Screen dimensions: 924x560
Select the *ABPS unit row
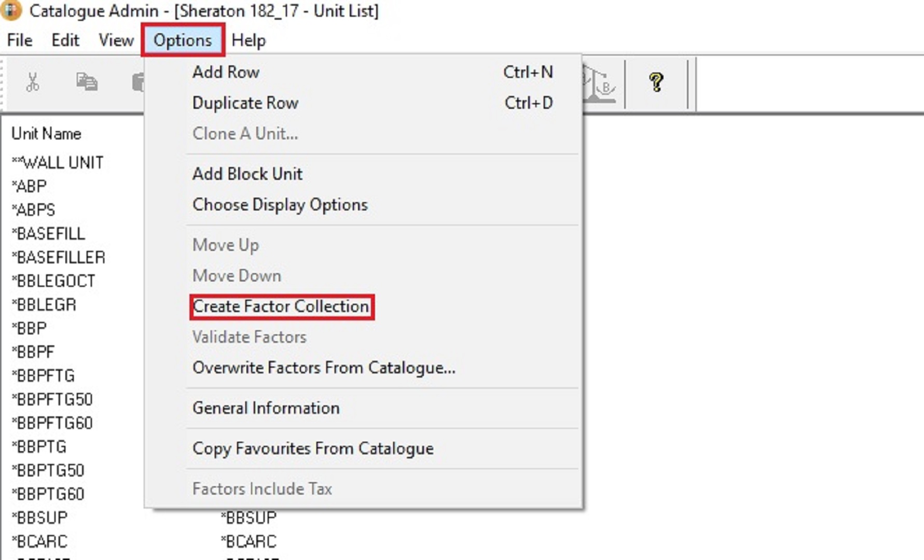pos(33,210)
